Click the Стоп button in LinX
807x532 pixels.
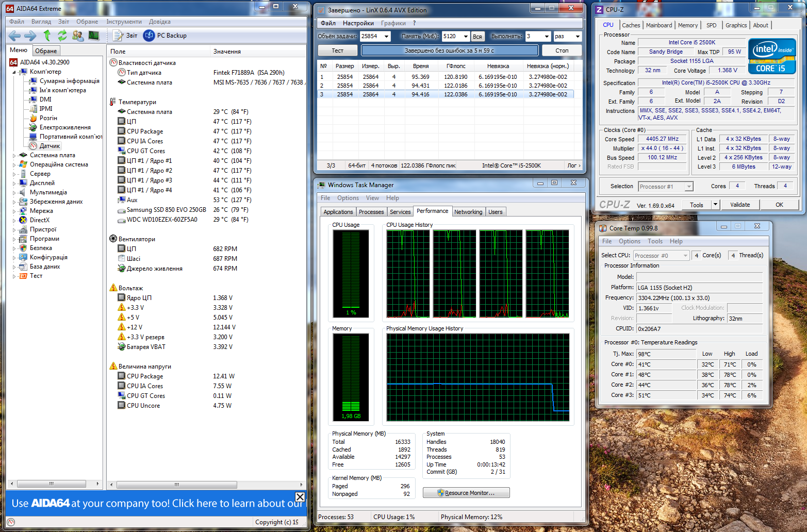562,51
